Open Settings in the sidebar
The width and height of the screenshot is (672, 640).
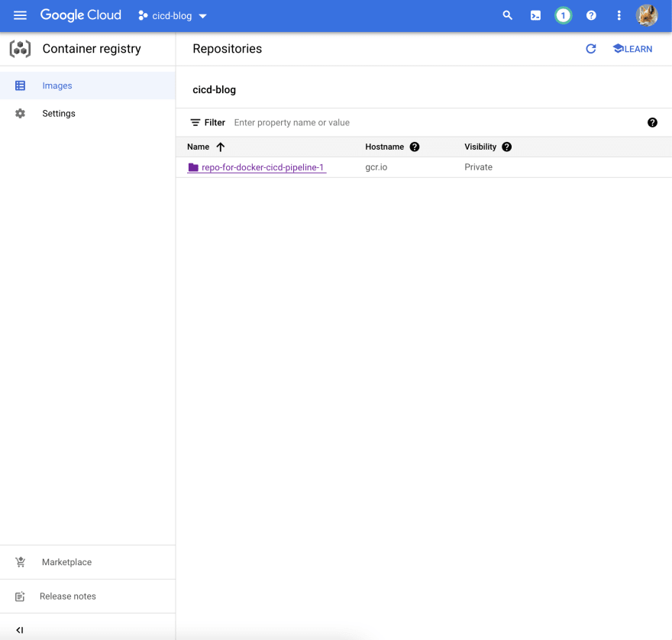tap(87, 114)
